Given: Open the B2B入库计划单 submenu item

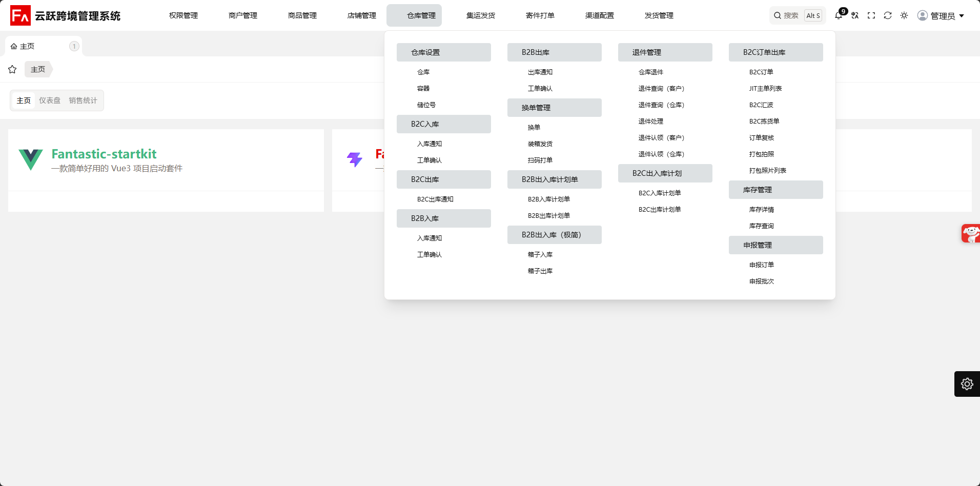Looking at the screenshot, I should tap(549, 199).
